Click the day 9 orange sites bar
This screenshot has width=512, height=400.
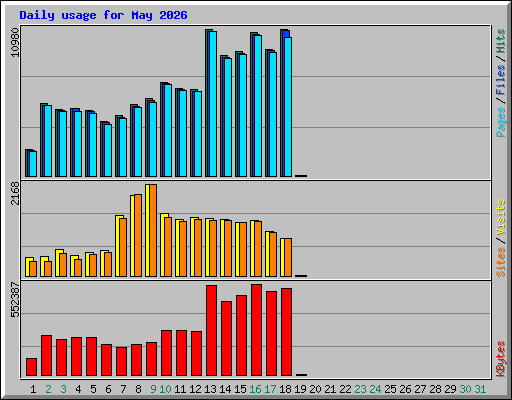153,230
